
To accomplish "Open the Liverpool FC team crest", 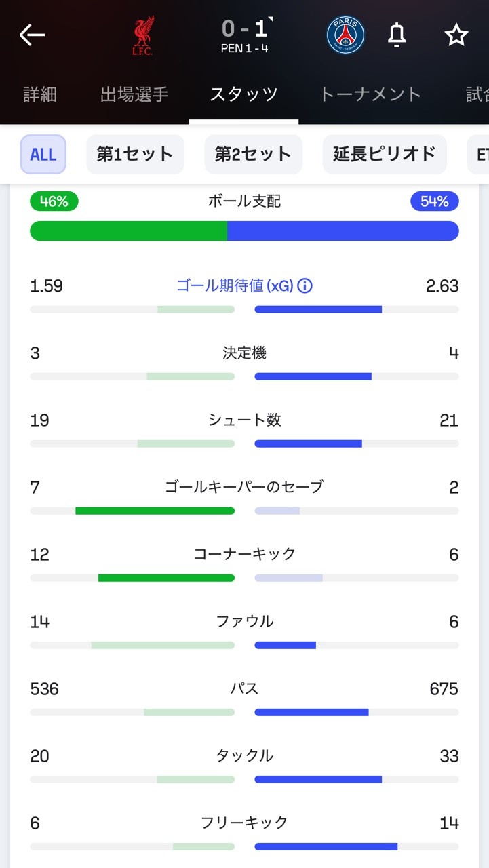I will (142, 35).
